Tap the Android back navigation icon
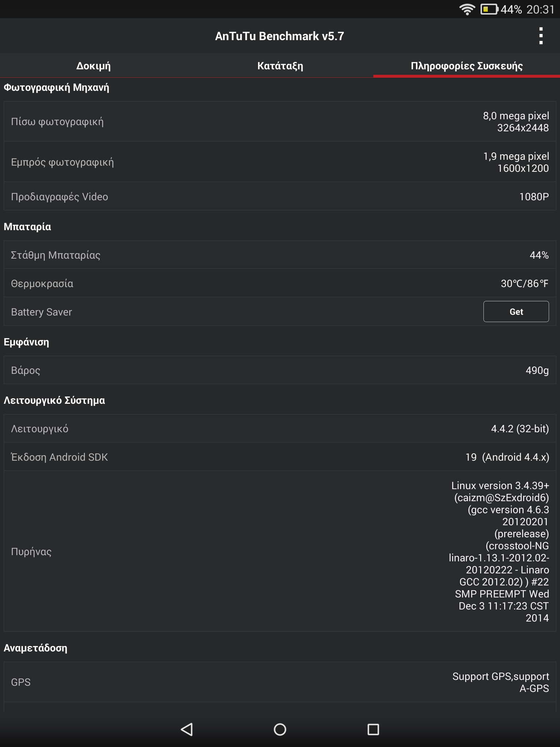The width and height of the screenshot is (560, 747). pyautogui.click(x=187, y=729)
